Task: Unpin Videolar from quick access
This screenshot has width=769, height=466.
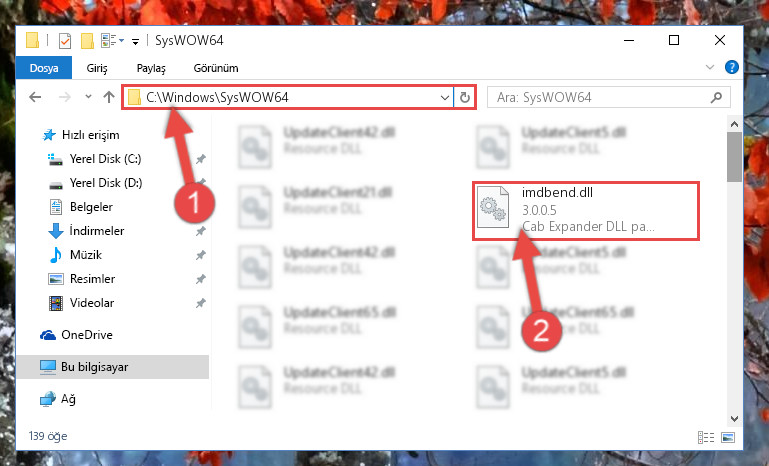Action: 201,303
